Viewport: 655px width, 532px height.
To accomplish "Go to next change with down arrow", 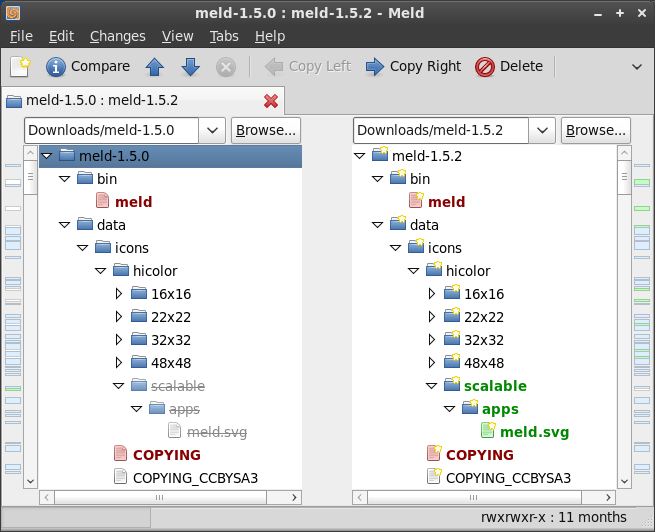I will 190,67.
